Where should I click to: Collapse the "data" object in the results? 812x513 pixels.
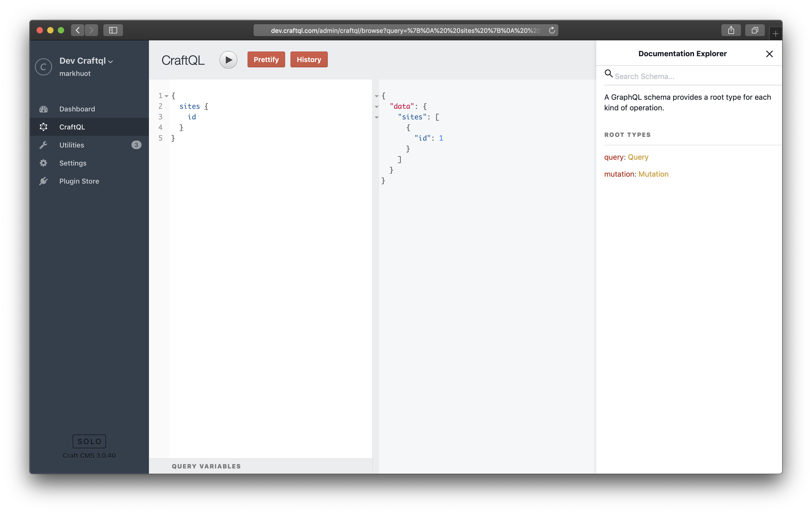[377, 107]
